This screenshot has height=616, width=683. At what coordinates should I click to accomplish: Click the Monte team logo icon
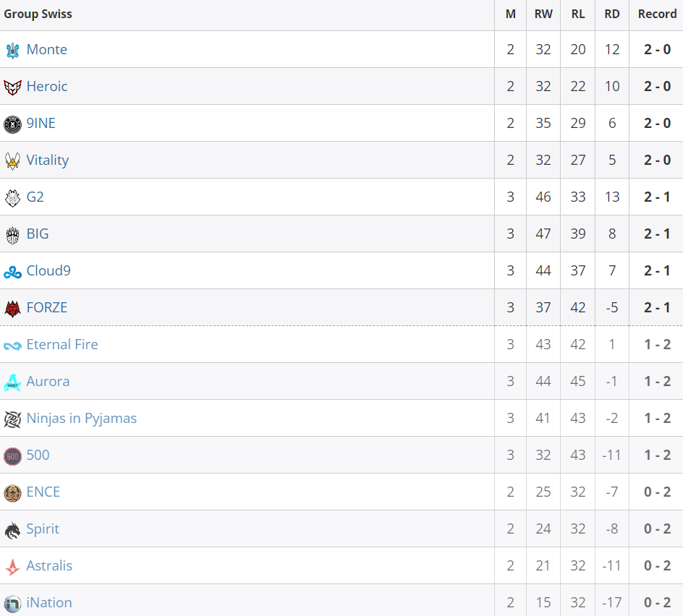pyautogui.click(x=12, y=51)
